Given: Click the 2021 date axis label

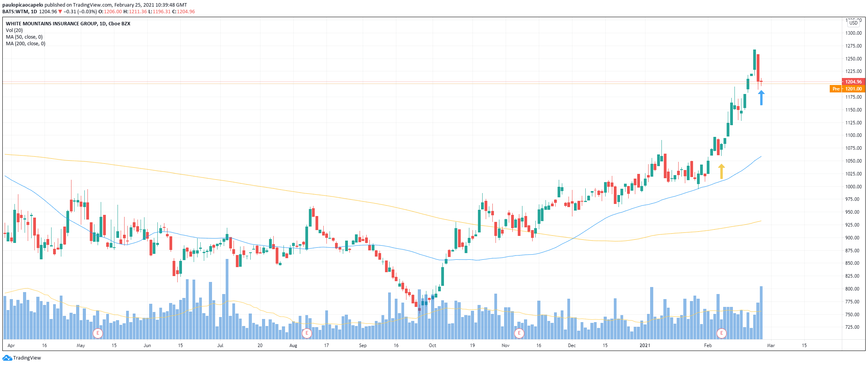Looking at the screenshot, I should 645,346.
